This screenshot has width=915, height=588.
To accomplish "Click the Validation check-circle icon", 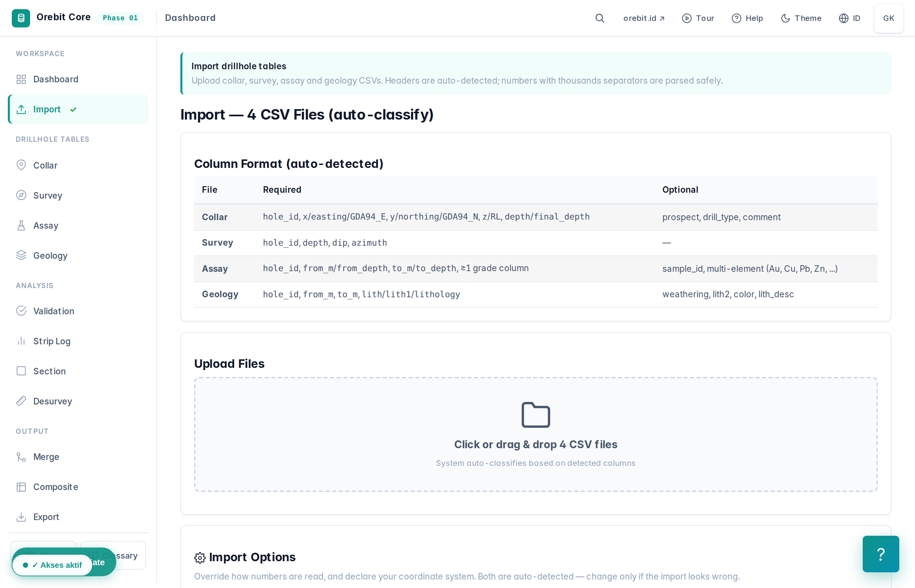I will (x=21, y=311).
